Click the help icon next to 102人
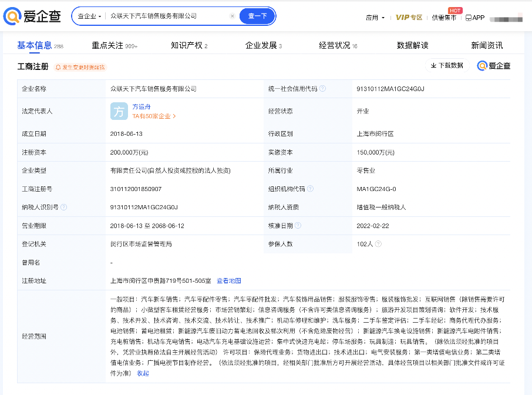This screenshot has width=532, height=395. click(378, 243)
